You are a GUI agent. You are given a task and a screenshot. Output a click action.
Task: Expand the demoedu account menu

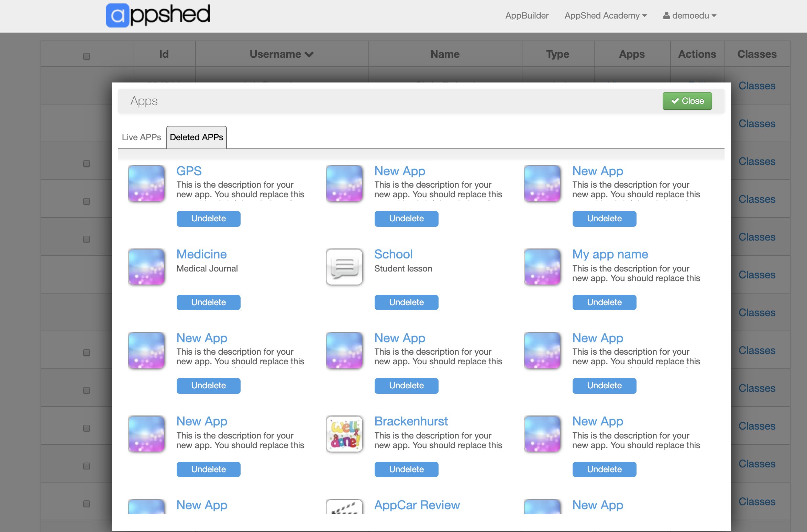pos(692,15)
